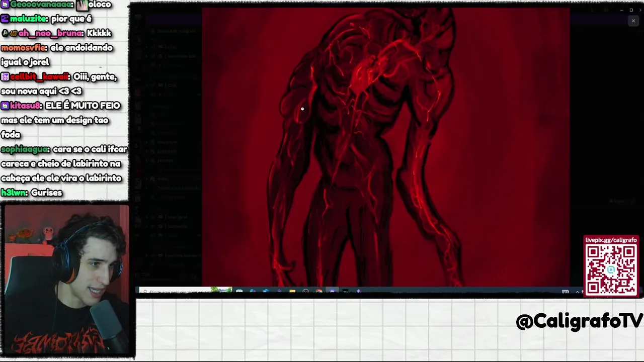This screenshot has height=362, width=644.
Task: Minimize the Discord window
Action: 621,10
